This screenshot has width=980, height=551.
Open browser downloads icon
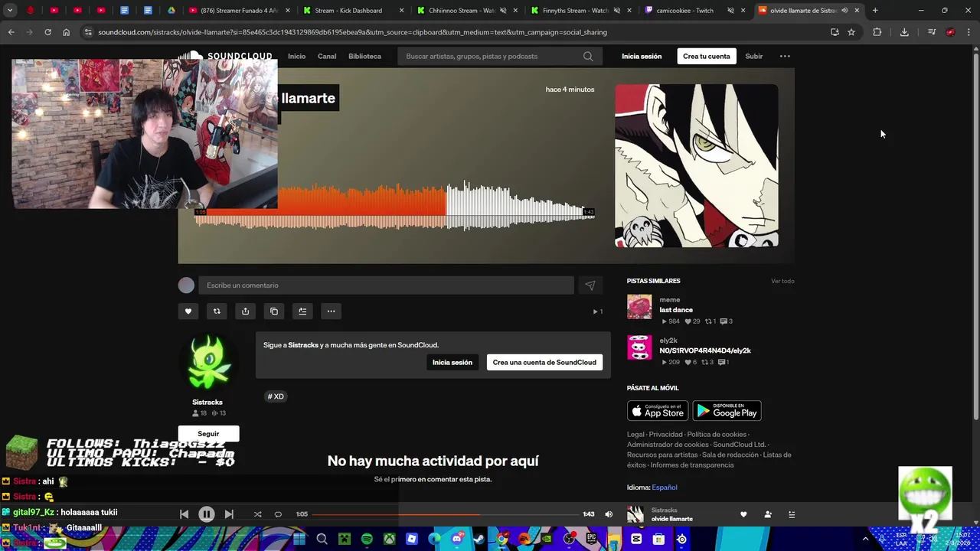[x=904, y=32]
